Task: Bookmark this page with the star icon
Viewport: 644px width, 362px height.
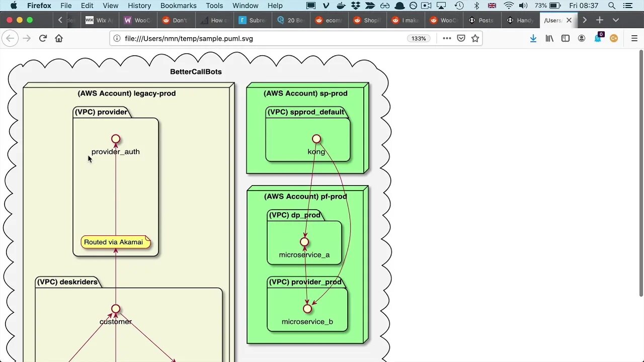Action: [475, 38]
